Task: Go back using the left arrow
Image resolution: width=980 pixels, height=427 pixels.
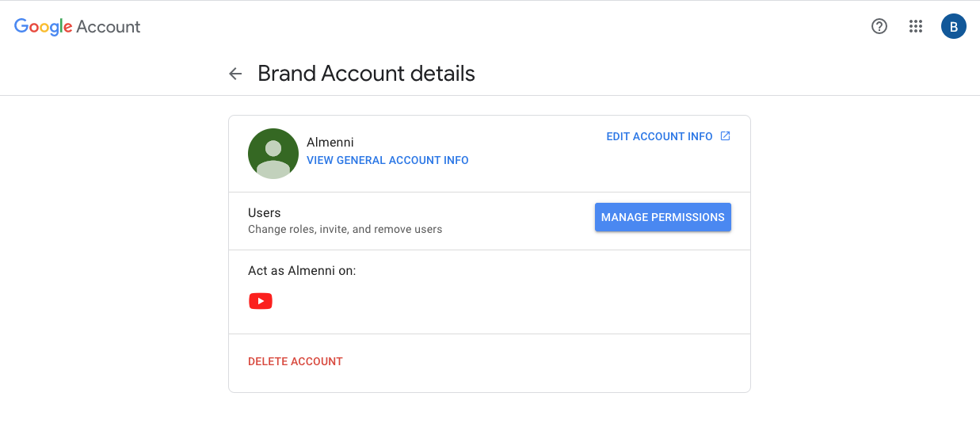Action: pos(235,74)
